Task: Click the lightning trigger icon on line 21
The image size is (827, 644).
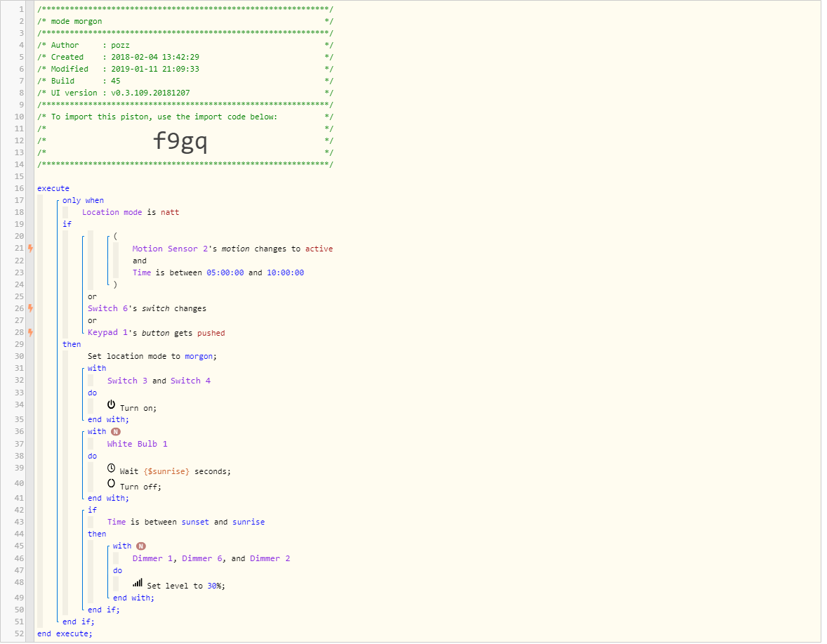Action: click(31, 248)
